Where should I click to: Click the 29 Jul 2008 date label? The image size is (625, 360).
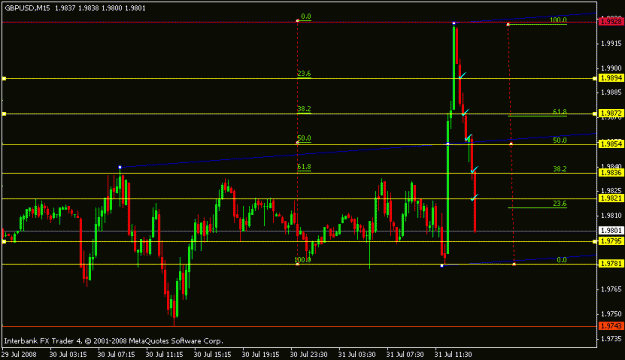click(19, 354)
